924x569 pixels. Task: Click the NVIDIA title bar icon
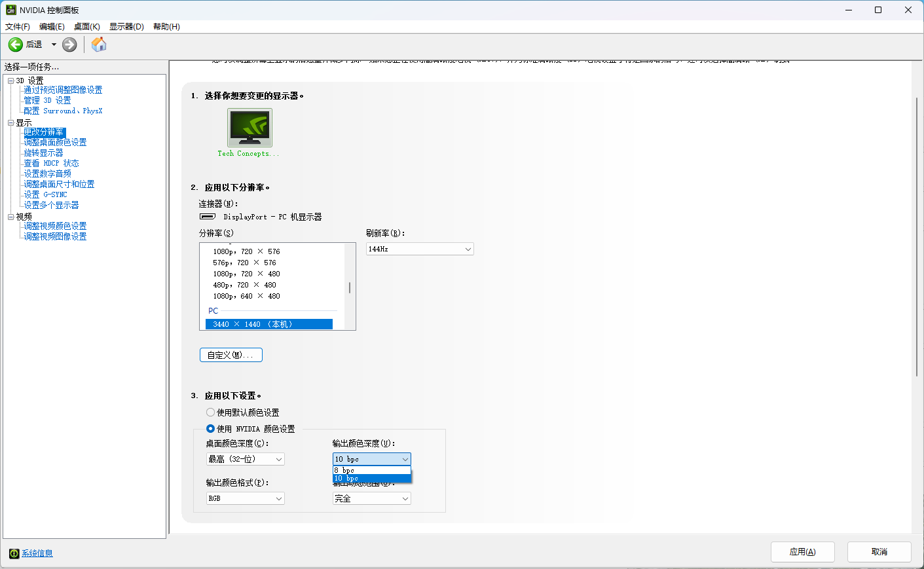[10, 10]
